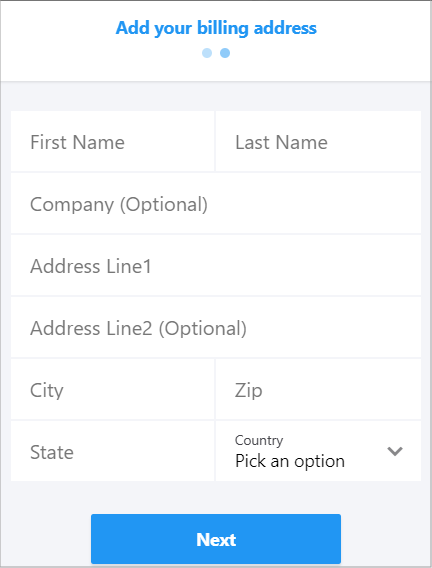Screen dimensions: 432x568
Task: Click the 'Add your billing address' heading
Action: (x=216, y=28)
